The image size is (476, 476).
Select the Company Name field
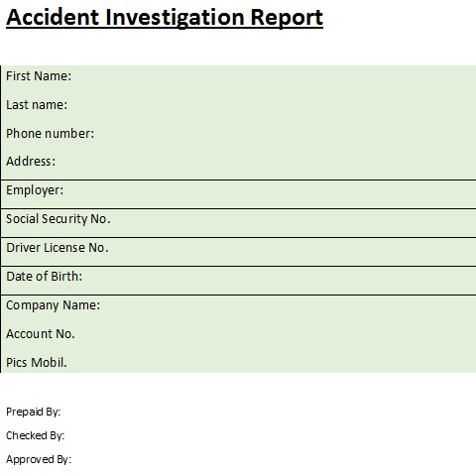click(x=239, y=305)
